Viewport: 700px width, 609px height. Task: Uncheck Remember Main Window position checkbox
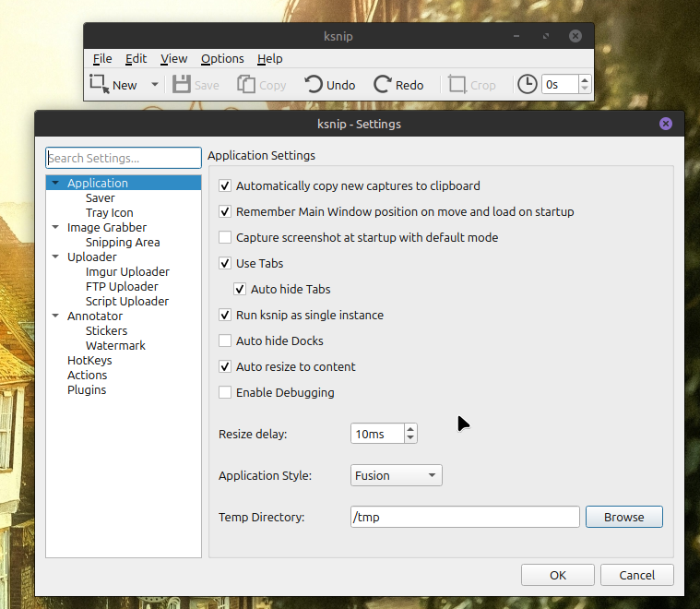[225, 211]
